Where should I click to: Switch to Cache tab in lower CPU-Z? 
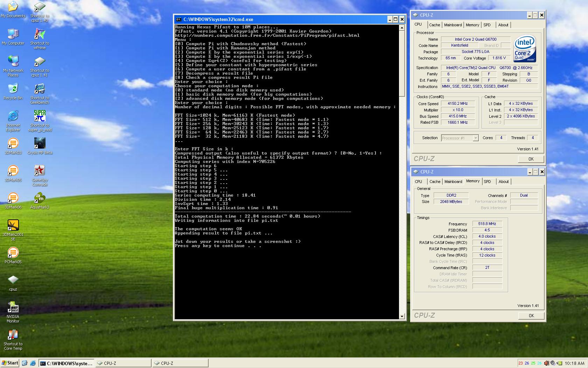pyautogui.click(x=435, y=182)
